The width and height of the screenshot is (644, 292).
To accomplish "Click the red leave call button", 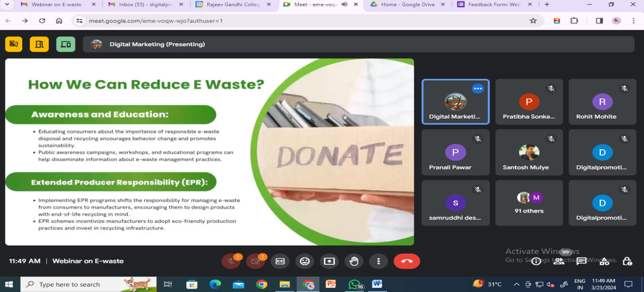I will click(x=406, y=261).
